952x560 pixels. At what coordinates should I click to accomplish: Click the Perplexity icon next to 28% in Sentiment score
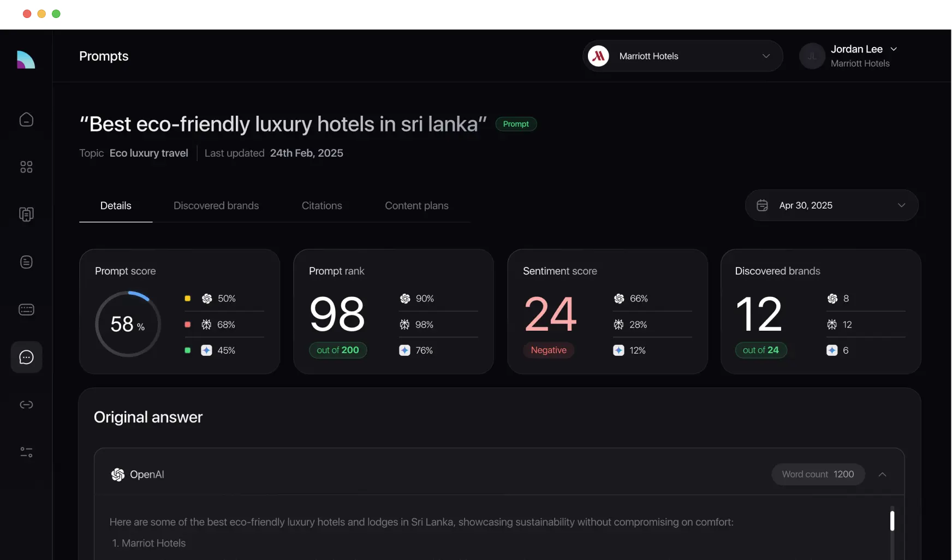click(x=618, y=325)
